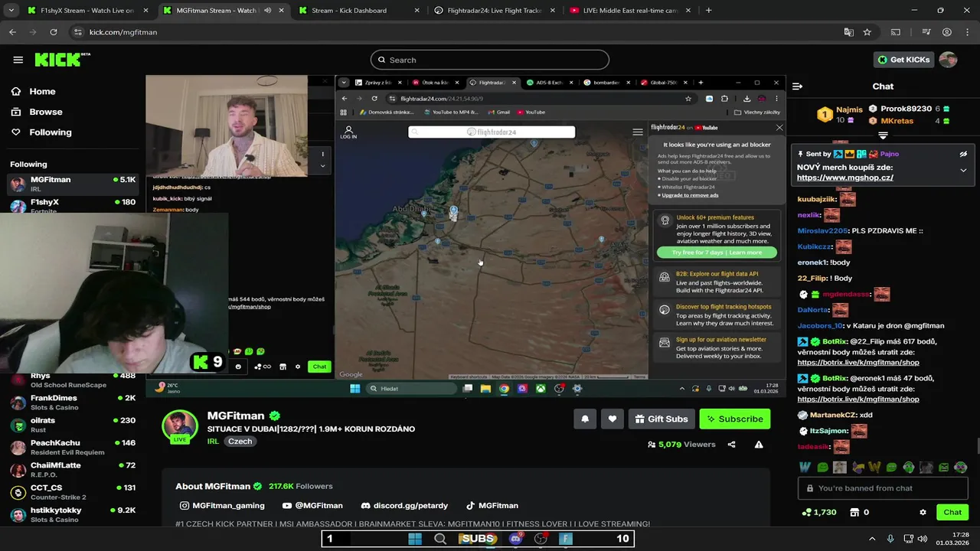Click the taskbar microphone icon

point(890,539)
